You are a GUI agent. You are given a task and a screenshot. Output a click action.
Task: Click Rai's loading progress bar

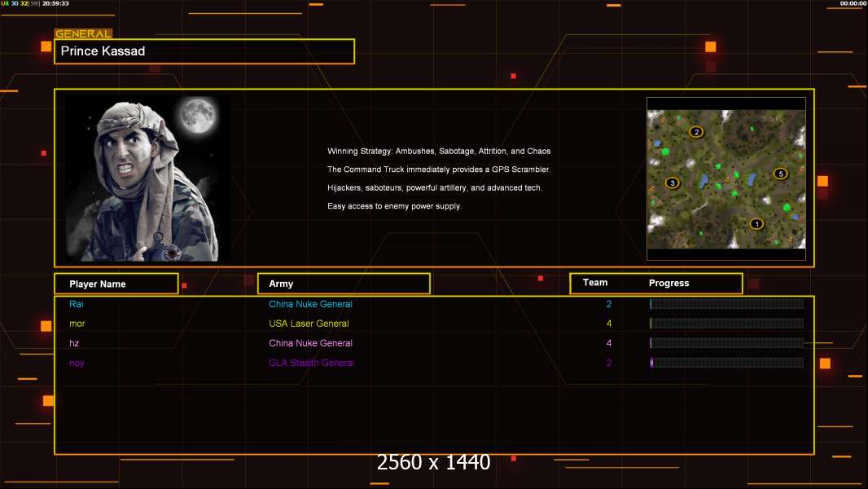[726, 304]
